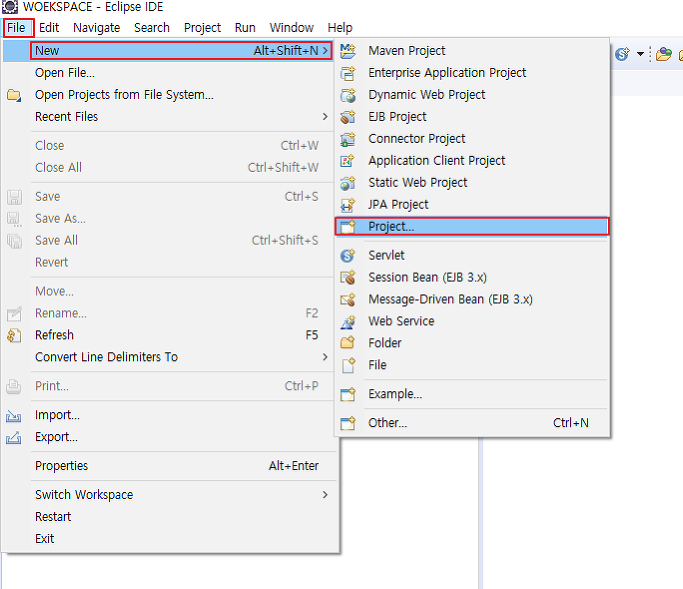Open the Window menu
Screen dimensions: 683x589
[x=291, y=28]
